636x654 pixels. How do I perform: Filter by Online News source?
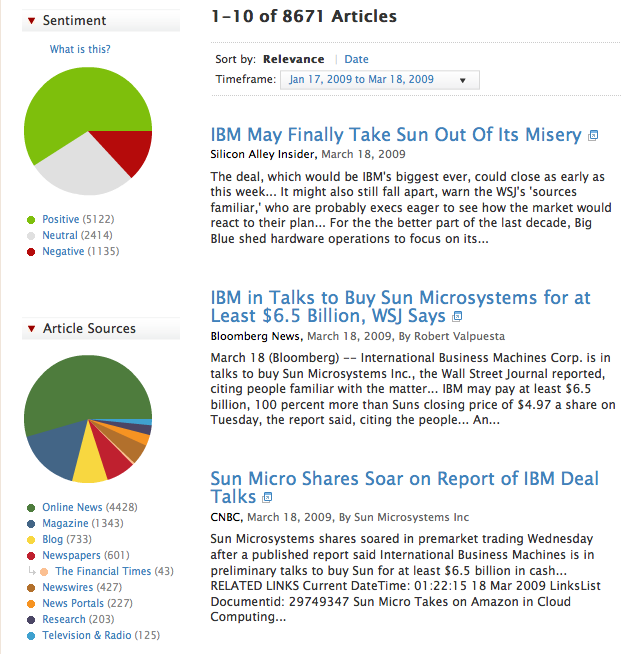click(72, 508)
